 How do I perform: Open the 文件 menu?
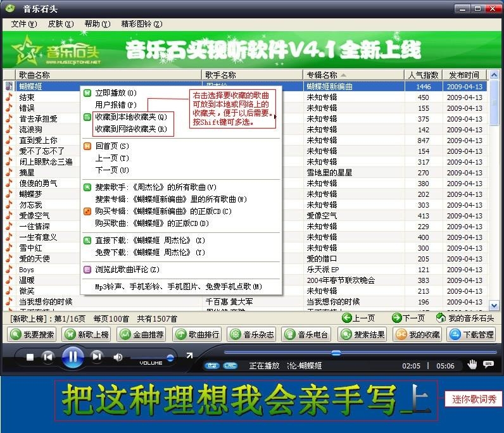[23, 24]
